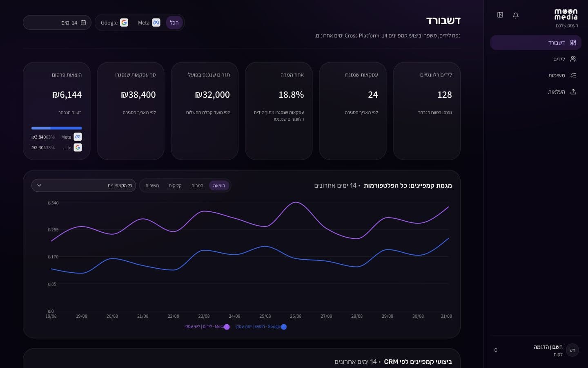Click the 18/08 date on the chart axis
Image resolution: width=588 pixels, height=368 pixels.
[x=51, y=316]
